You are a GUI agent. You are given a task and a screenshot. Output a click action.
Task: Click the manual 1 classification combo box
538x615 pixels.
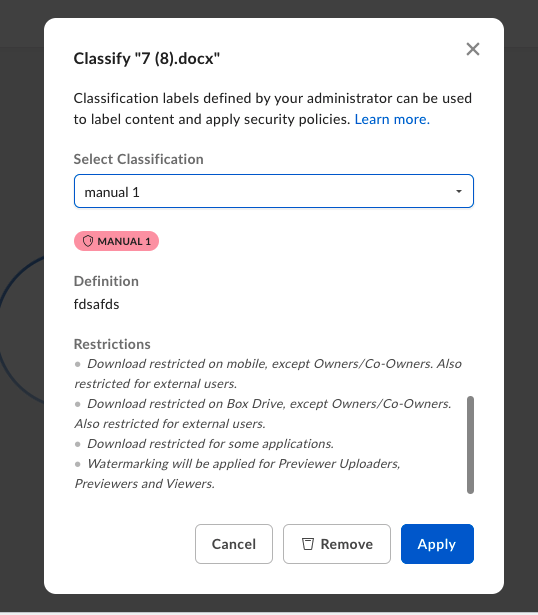[274, 191]
